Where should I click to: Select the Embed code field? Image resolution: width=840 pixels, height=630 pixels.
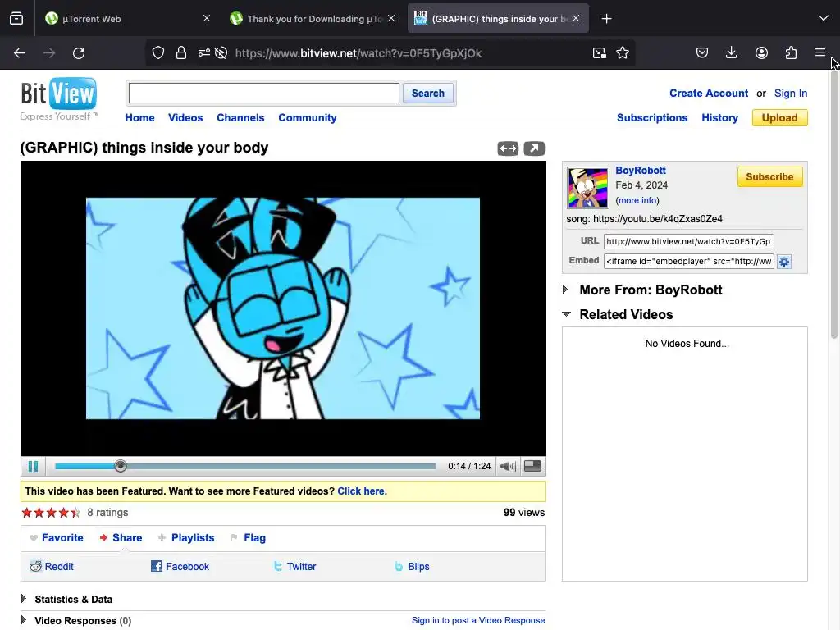coord(689,262)
